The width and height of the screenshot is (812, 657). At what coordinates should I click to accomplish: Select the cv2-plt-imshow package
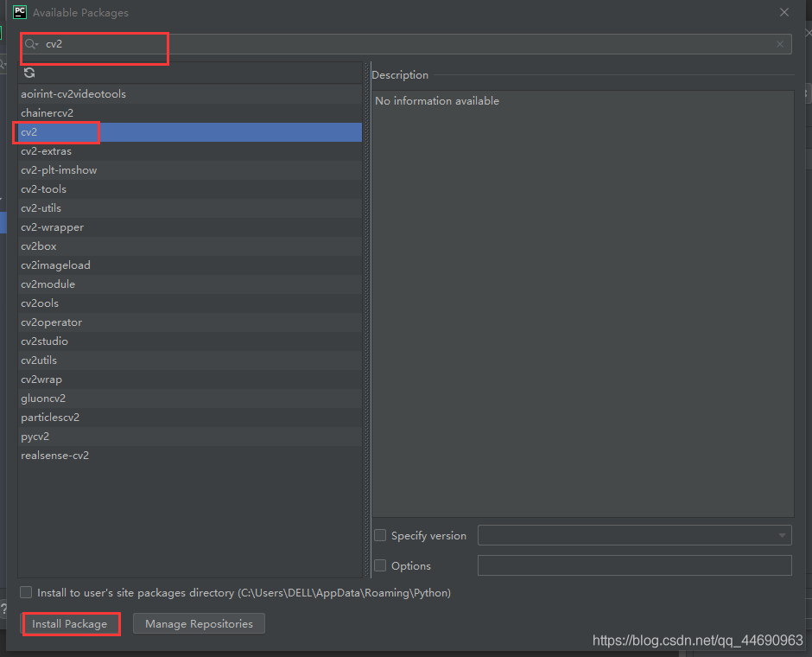(x=190, y=170)
